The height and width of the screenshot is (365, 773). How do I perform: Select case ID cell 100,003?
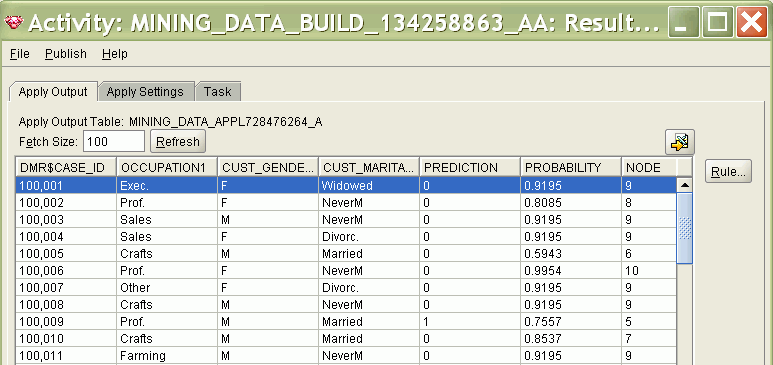coord(66,219)
